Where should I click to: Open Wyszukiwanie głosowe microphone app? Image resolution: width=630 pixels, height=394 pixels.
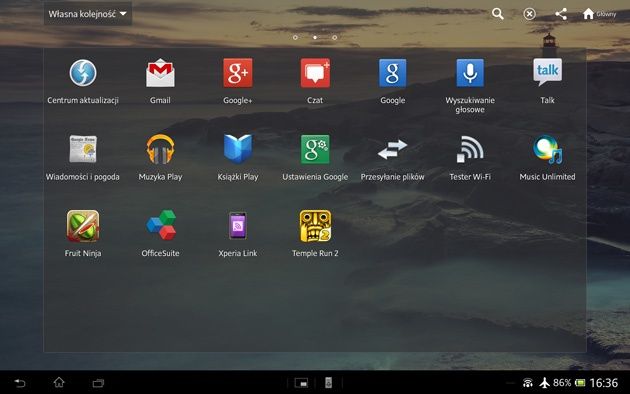point(470,73)
